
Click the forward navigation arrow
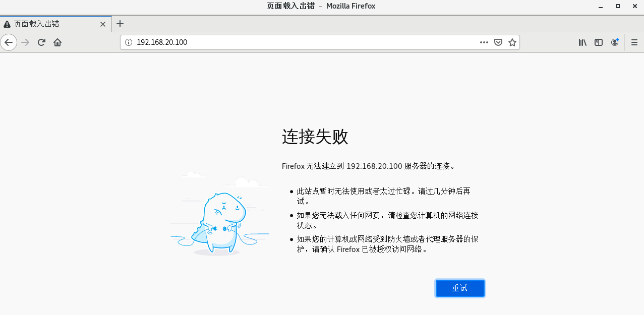[x=25, y=42]
